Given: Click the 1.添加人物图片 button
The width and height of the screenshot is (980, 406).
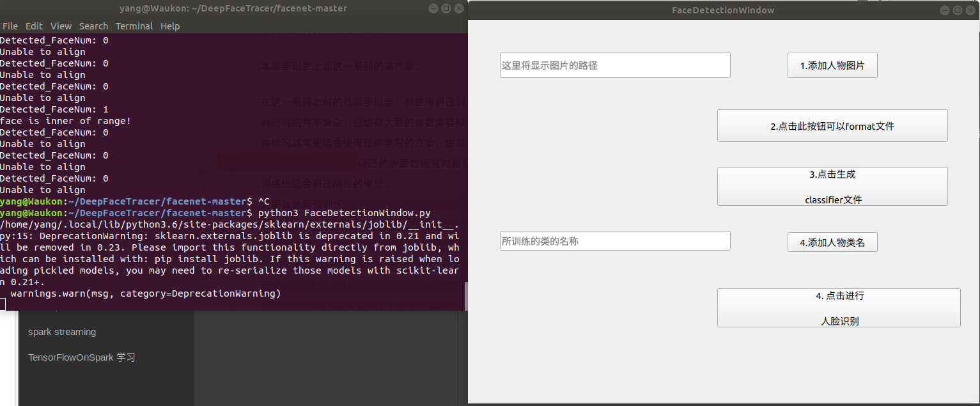Looking at the screenshot, I should (x=832, y=65).
